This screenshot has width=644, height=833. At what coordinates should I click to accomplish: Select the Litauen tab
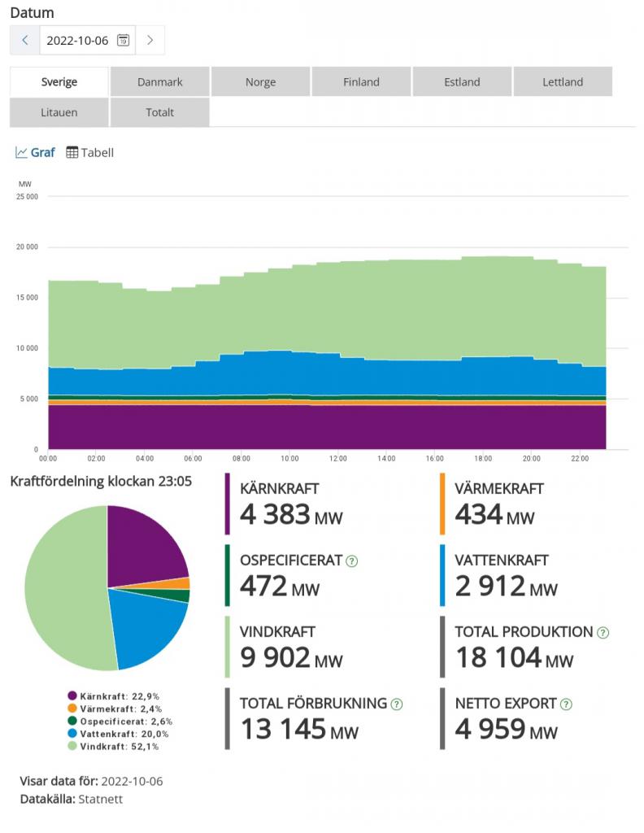pos(59,112)
